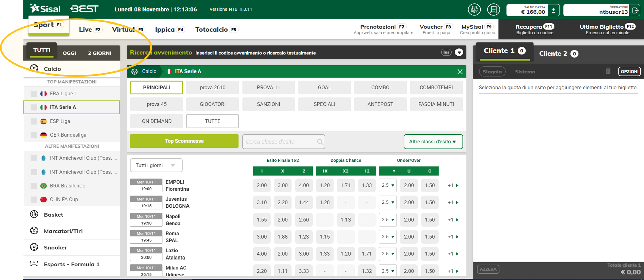Open Recupera F11 biglietto da codice
The height and width of the screenshot is (280, 644).
pos(535,29)
